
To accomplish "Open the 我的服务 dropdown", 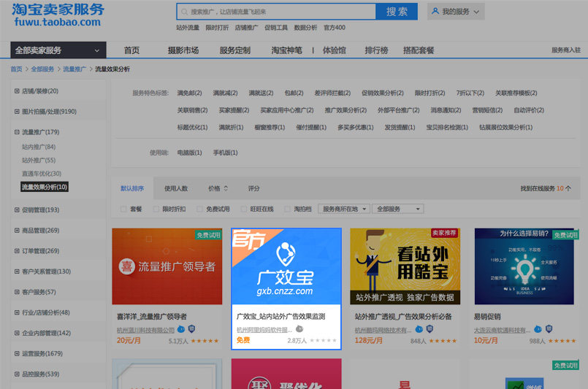I will pos(456,12).
